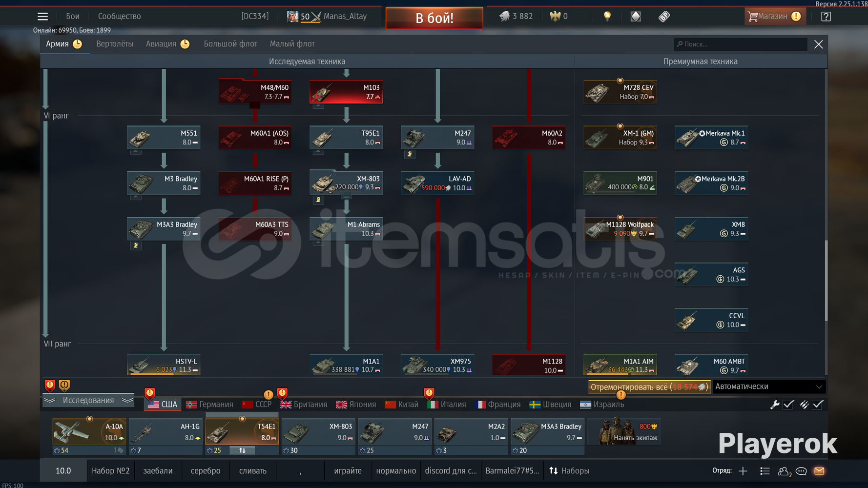Screen dimensions: 868x488
Task: Open the squad list icon
Action: pos(765,471)
